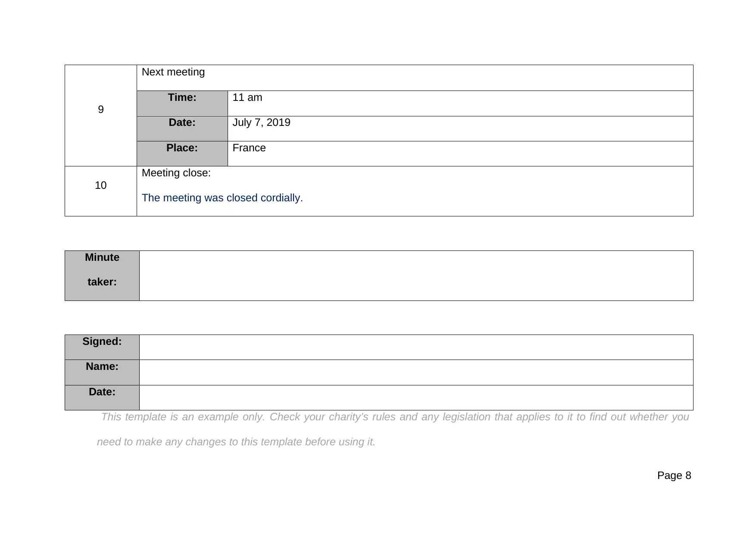Select the '11 am' time value

click(x=247, y=97)
